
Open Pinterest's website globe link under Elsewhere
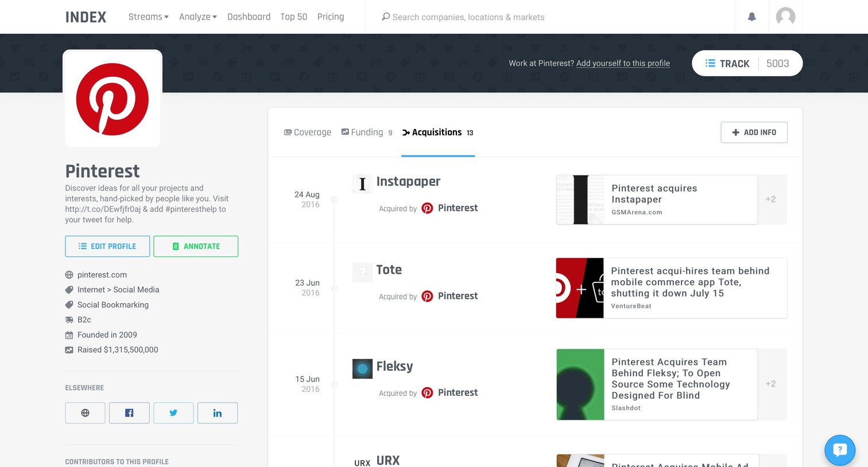coord(85,413)
